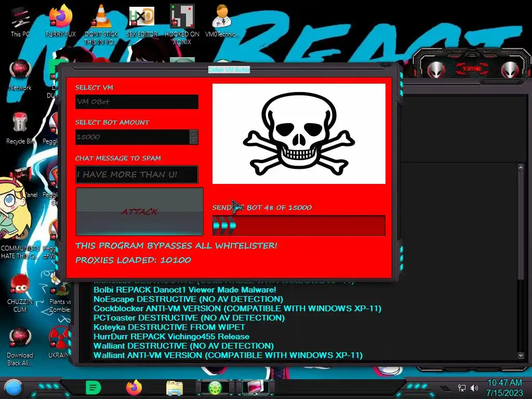532x399 pixels.
Task: Open the Network desktop icon
Action: pos(20,75)
